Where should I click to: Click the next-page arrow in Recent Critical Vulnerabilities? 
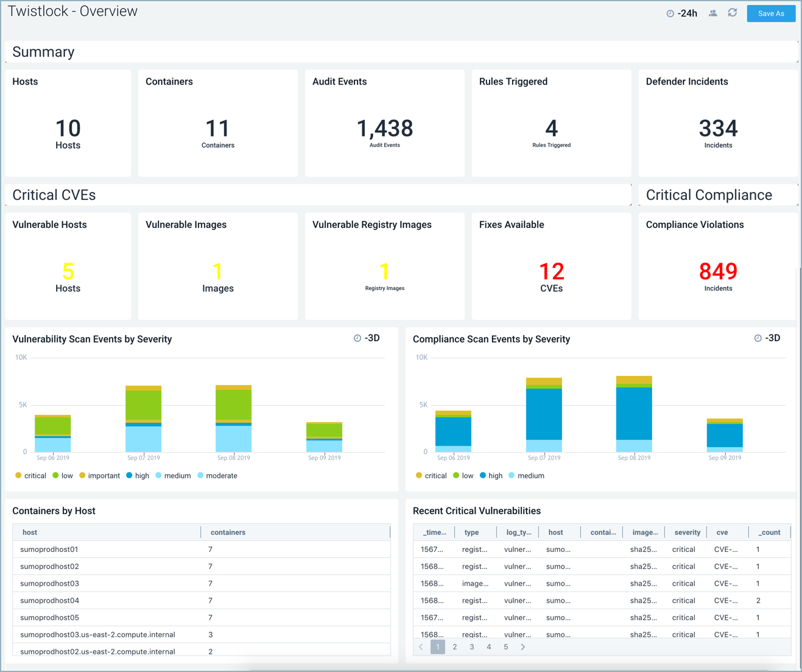pos(522,646)
